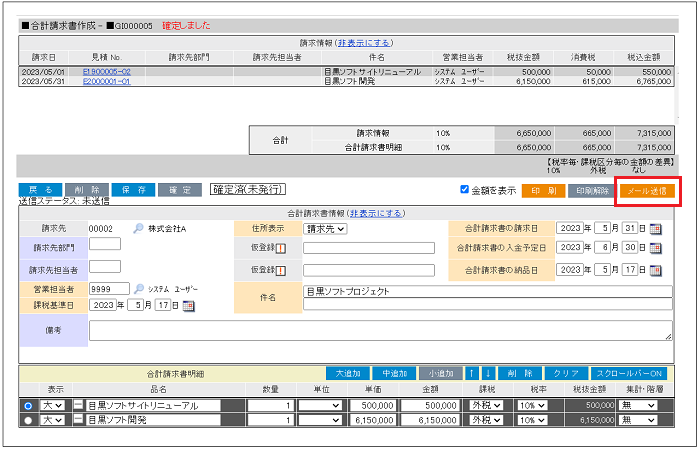Screen dimensions: 700x450
Task: Click the up arrow move-row button
Action: [x=473, y=373]
